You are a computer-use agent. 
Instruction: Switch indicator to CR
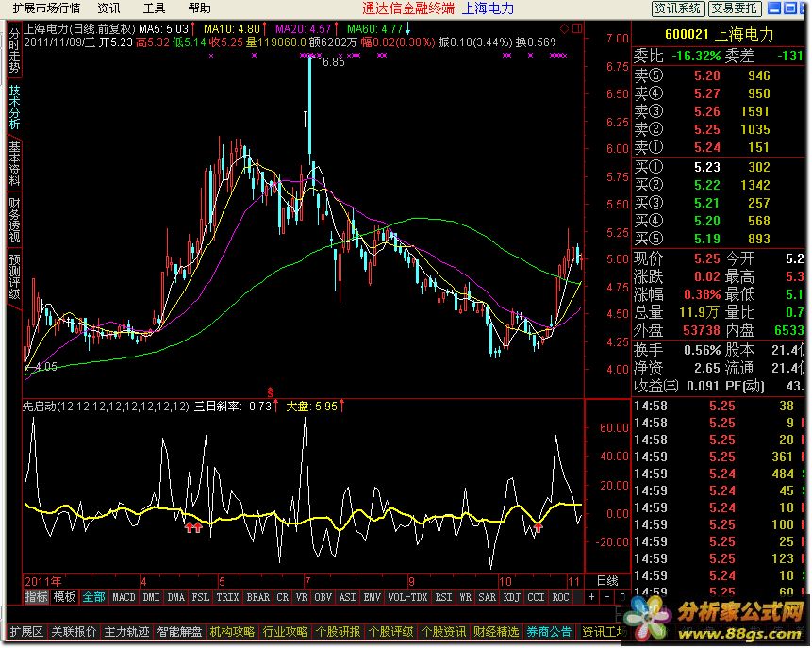283,597
